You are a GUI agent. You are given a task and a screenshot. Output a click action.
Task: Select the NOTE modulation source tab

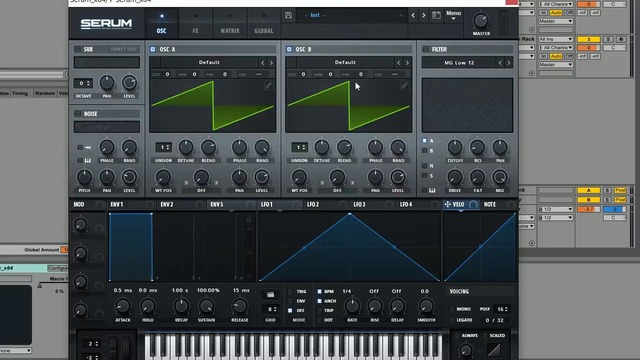click(x=489, y=204)
